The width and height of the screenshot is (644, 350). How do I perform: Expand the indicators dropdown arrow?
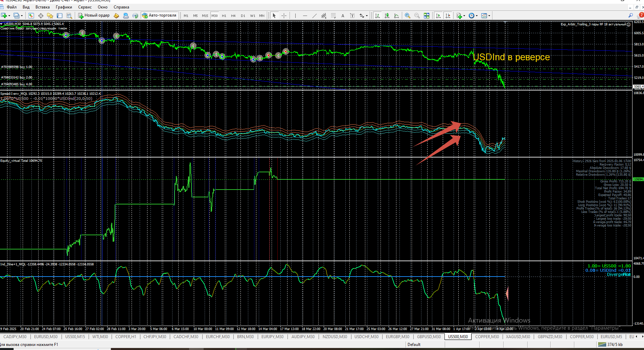coord(464,16)
